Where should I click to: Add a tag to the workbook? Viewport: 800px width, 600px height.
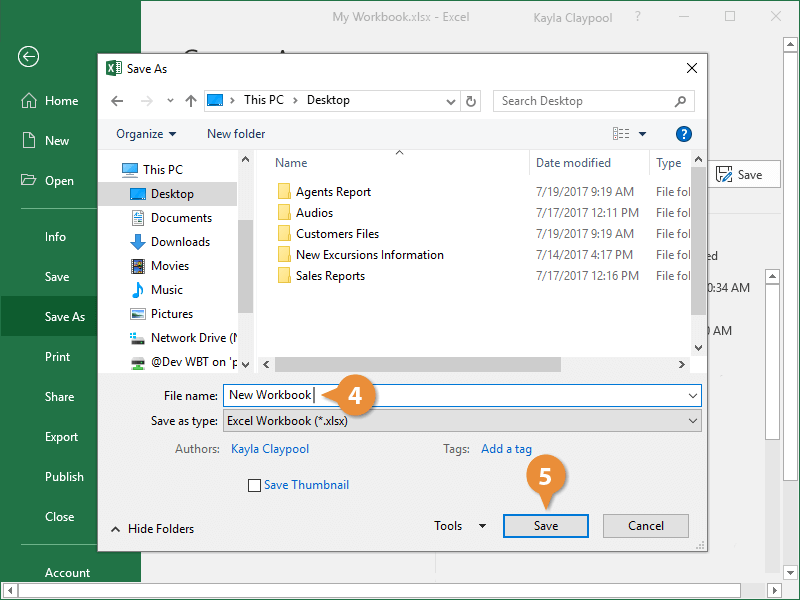pyautogui.click(x=506, y=449)
